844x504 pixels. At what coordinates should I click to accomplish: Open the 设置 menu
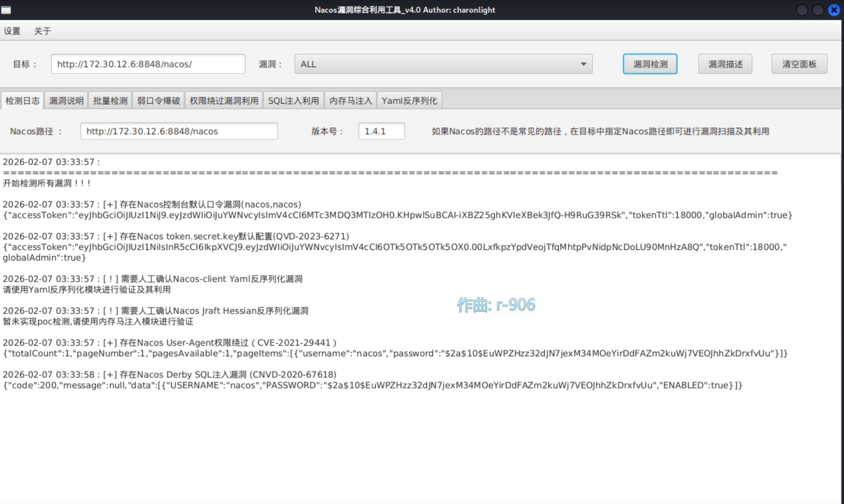[12, 31]
